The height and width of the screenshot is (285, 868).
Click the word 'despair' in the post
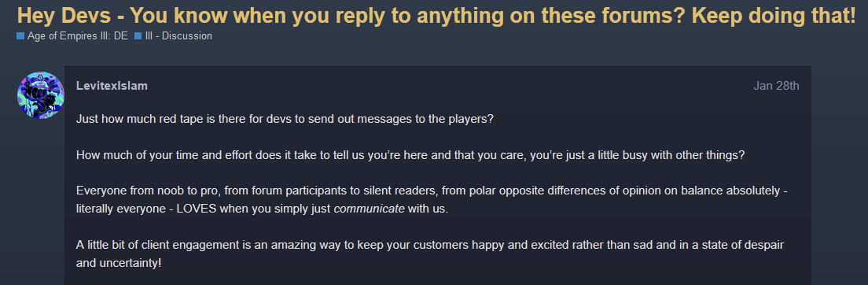[765, 245]
